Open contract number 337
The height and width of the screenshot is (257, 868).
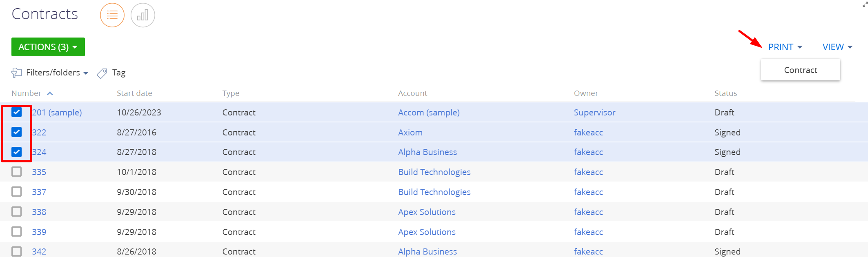click(39, 192)
